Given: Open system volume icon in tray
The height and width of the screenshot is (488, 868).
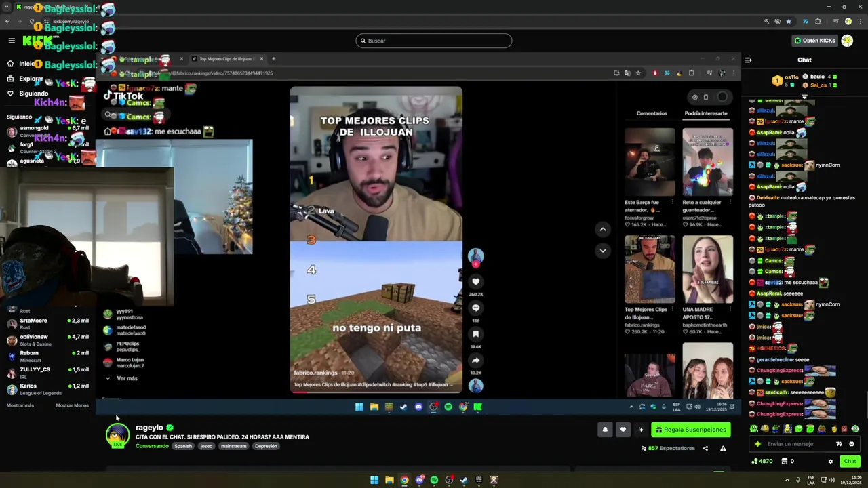Looking at the screenshot, I should pos(833,480).
